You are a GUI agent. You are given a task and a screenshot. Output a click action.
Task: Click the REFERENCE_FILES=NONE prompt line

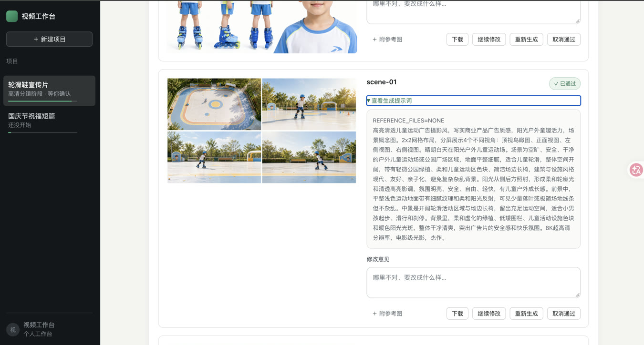click(408, 121)
